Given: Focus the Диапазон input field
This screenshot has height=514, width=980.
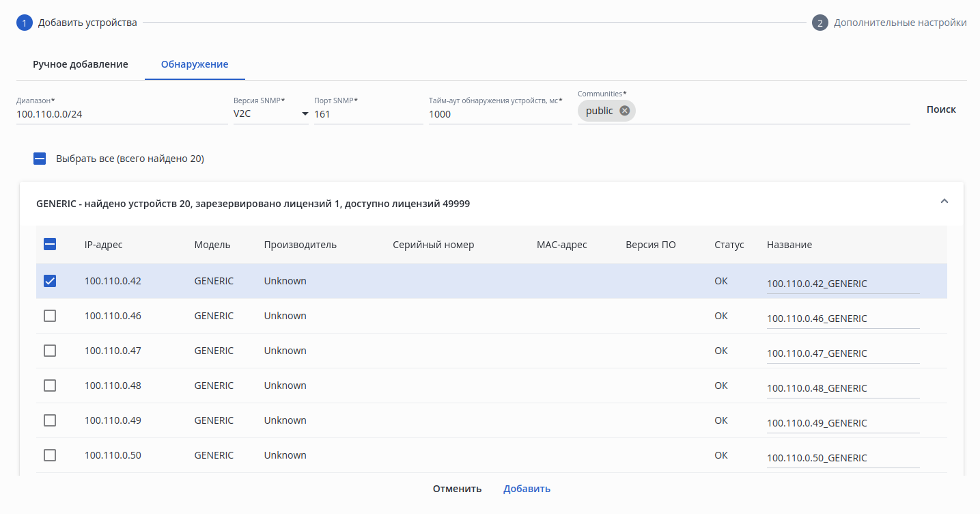Looking at the screenshot, I should (x=122, y=114).
